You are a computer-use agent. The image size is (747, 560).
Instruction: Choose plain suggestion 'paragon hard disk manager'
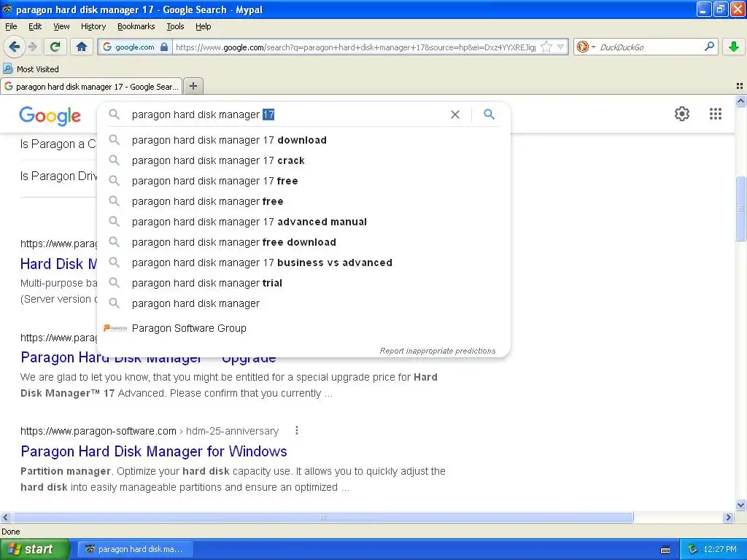tap(303, 303)
